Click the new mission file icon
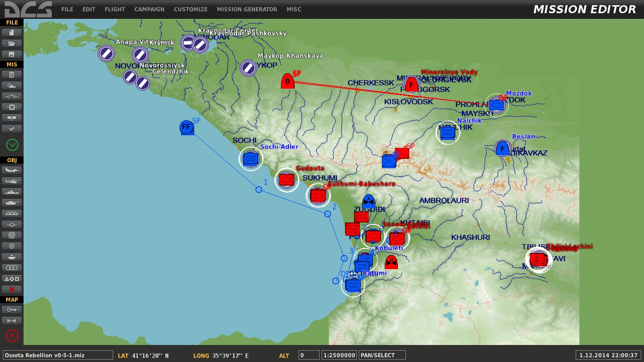Screen dimensions: 644x362 pos(12,33)
